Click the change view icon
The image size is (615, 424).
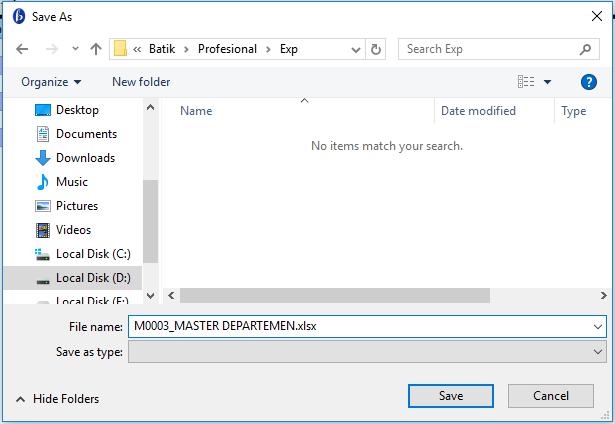tap(526, 82)
